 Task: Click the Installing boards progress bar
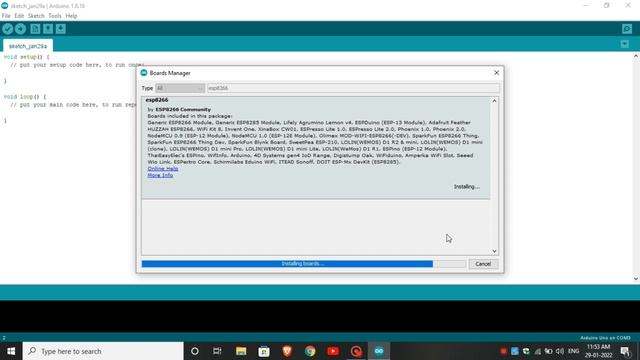[x=303, y=264]
